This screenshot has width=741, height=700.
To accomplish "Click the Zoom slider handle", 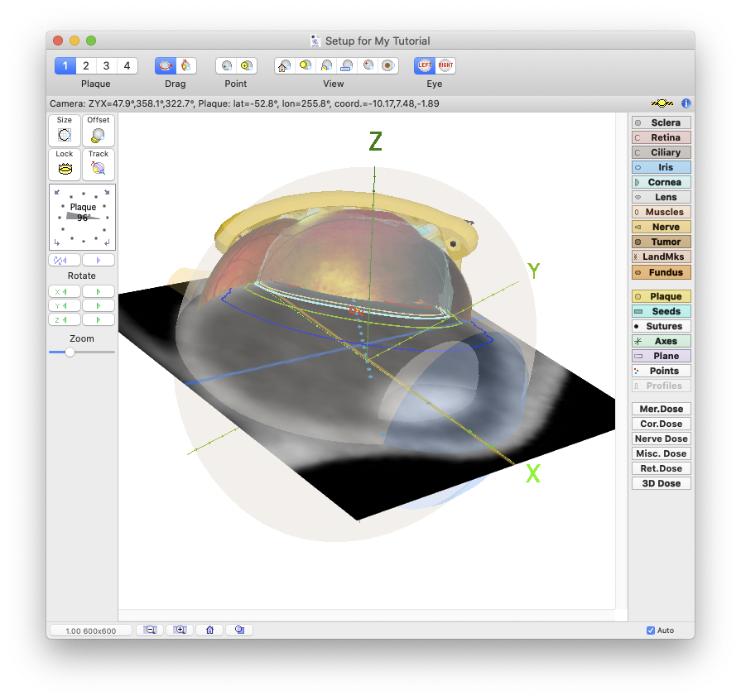I will pos(70,352).
